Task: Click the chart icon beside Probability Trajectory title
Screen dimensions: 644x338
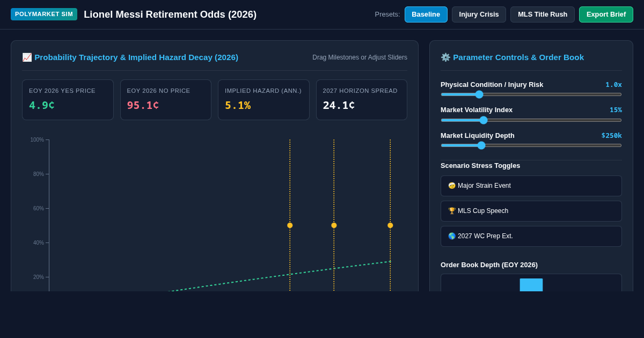Action: (x=27, y=57)
